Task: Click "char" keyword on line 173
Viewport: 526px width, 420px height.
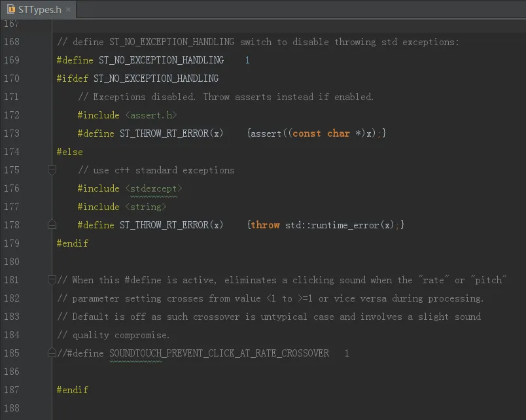Action: [x=338, y=133]
